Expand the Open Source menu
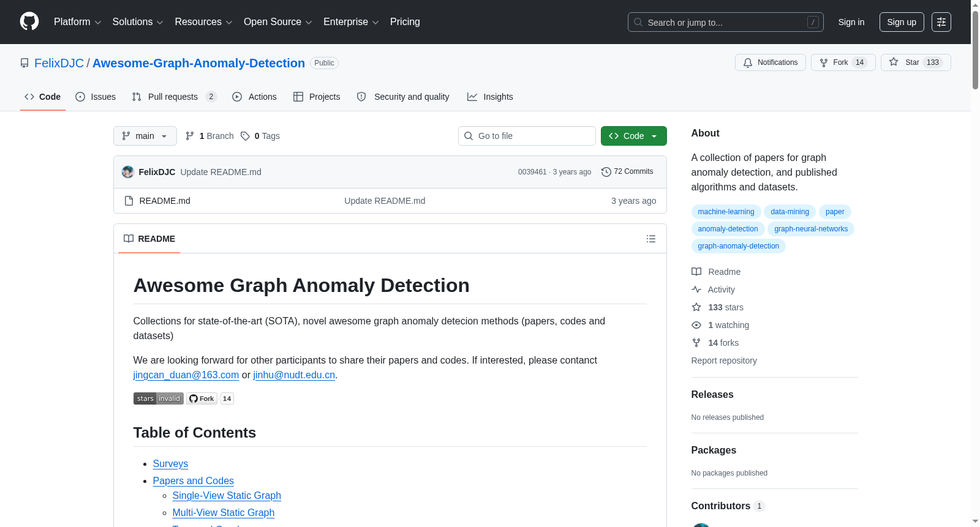Image resolution: width=980 pixels, height=527 pixels. tap(278, 22)
